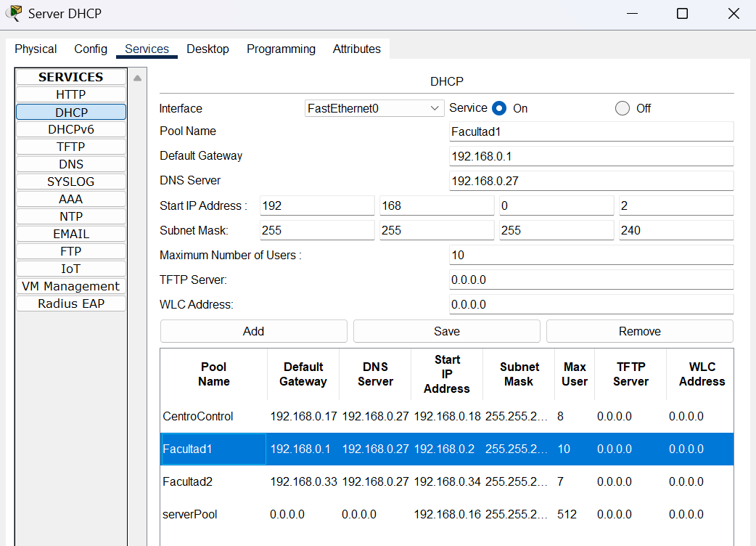Click the Start IP Address column header
Screen dimensions: 756x546
(x=447, y=375)
